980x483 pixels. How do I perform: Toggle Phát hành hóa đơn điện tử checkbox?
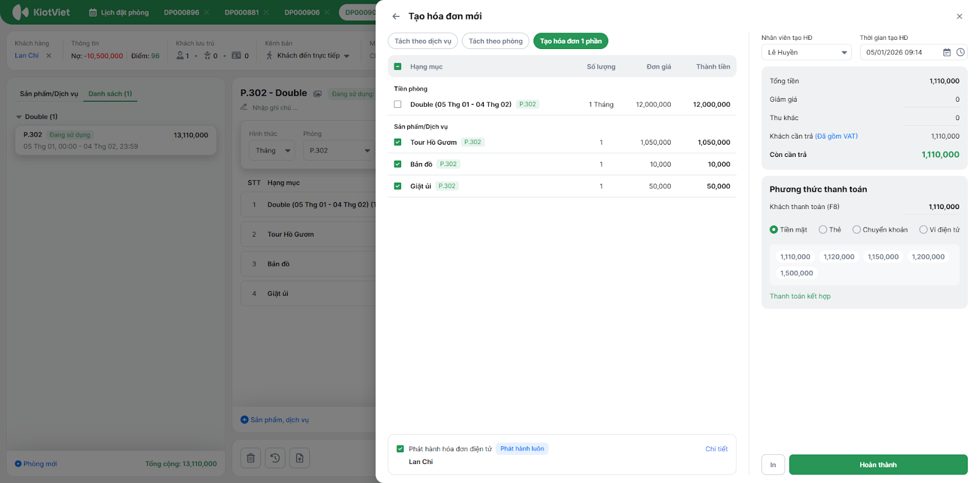pos(400,449)
